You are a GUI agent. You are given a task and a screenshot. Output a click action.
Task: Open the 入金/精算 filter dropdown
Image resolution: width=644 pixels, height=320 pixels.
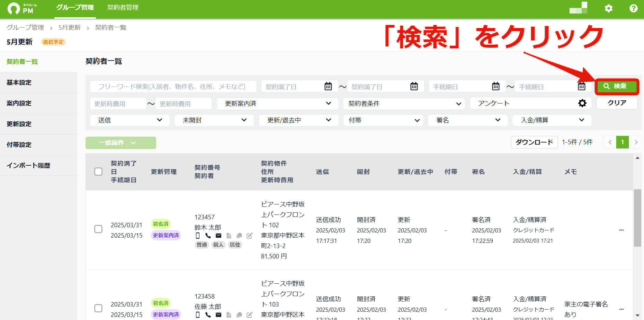tap(552, 120)
